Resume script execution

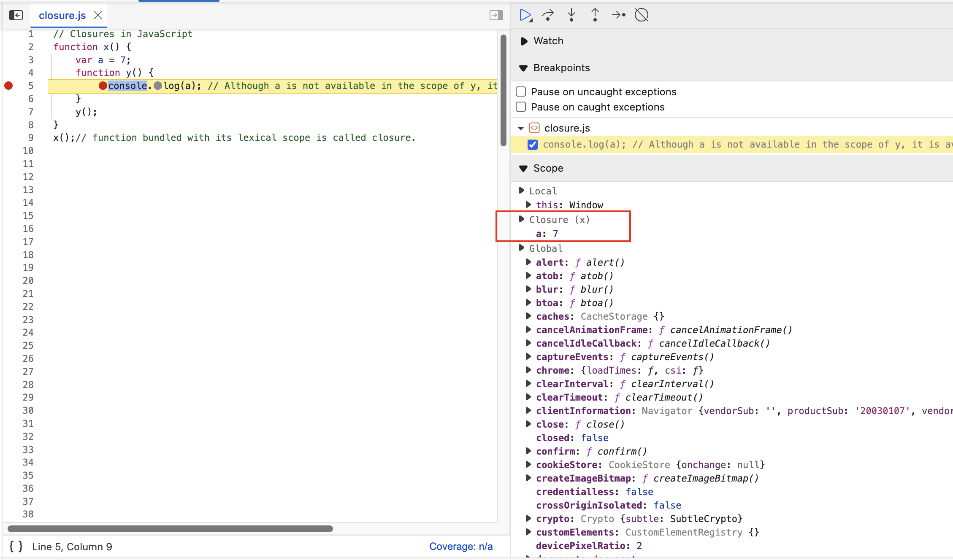tap(525, 15)
